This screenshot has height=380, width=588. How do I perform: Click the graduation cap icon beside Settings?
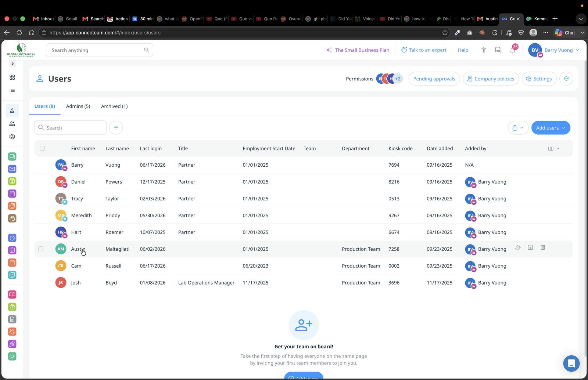coord(566,79)
